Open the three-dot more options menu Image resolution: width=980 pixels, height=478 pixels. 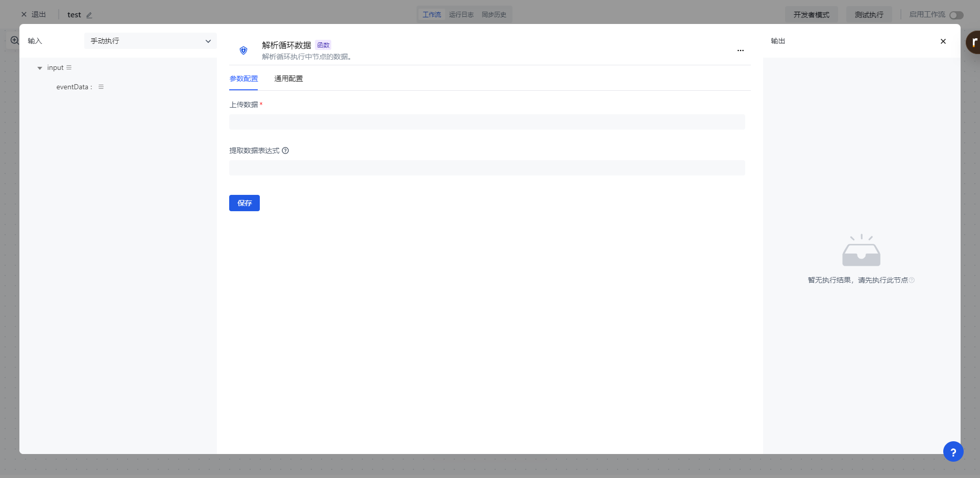[x=740, y=51]
